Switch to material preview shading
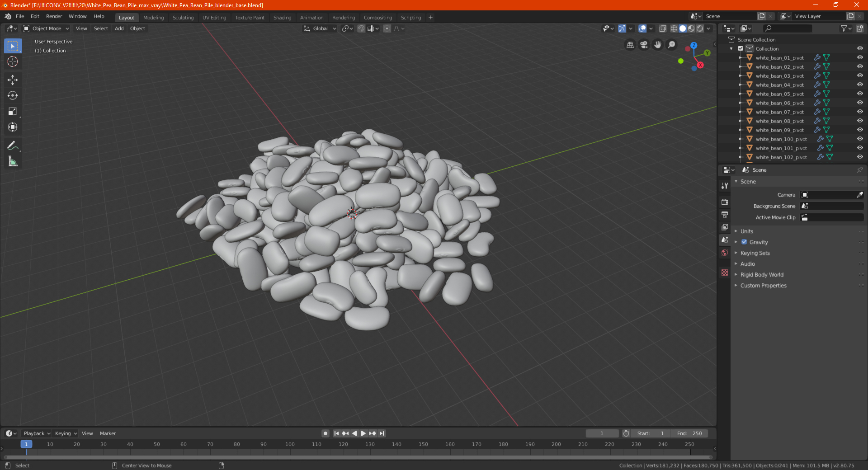 (x=691, y=28)
